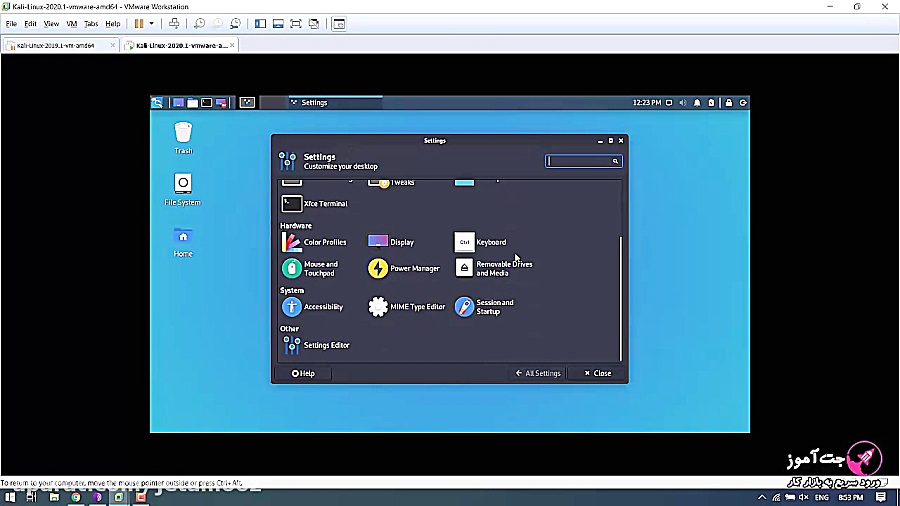Open the Settings Editor
Viewport: 900px width, 506px height.
coord(316,345)
